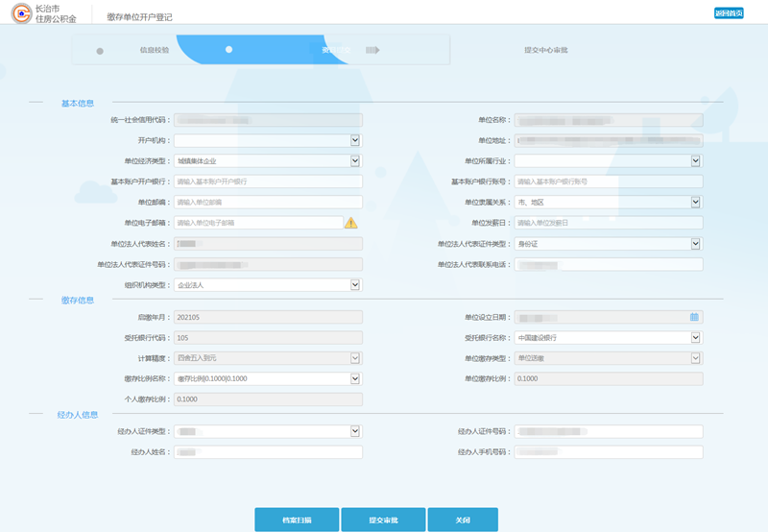
Task: Open the 单位所属行业 dropdown
Action: point(695,161)
